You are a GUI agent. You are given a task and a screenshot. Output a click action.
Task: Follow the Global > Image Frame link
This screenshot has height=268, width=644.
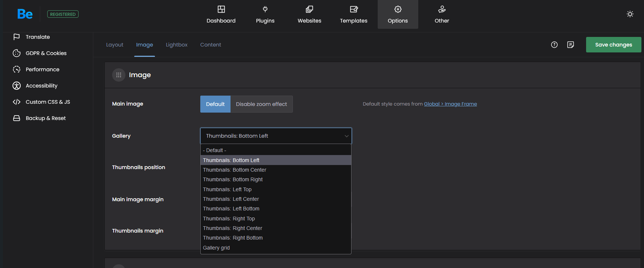(x=450, y=104)
